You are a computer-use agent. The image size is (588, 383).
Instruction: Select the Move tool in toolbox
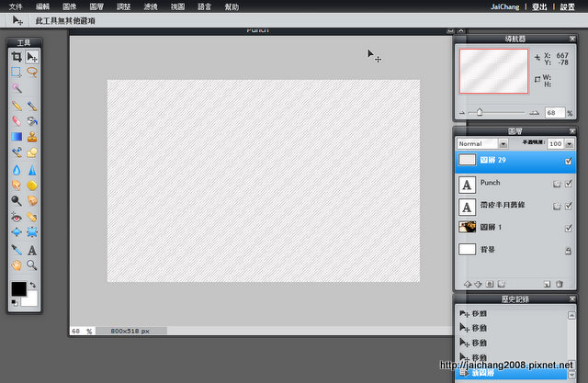(x=32, y=57)
